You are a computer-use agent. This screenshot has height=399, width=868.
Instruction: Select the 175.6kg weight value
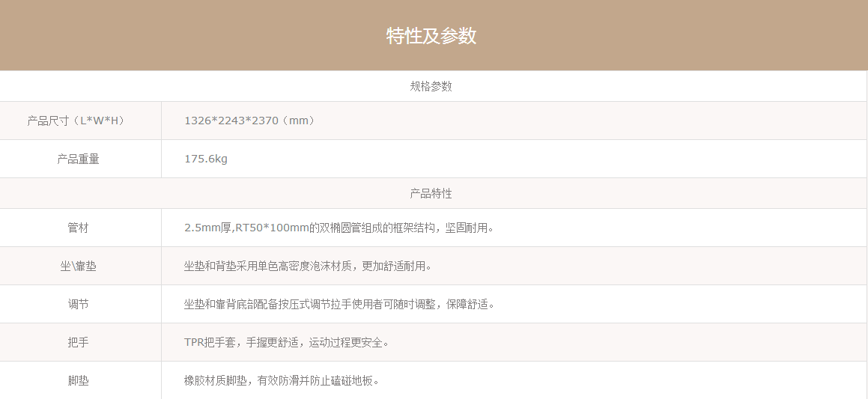pos(206,159)
